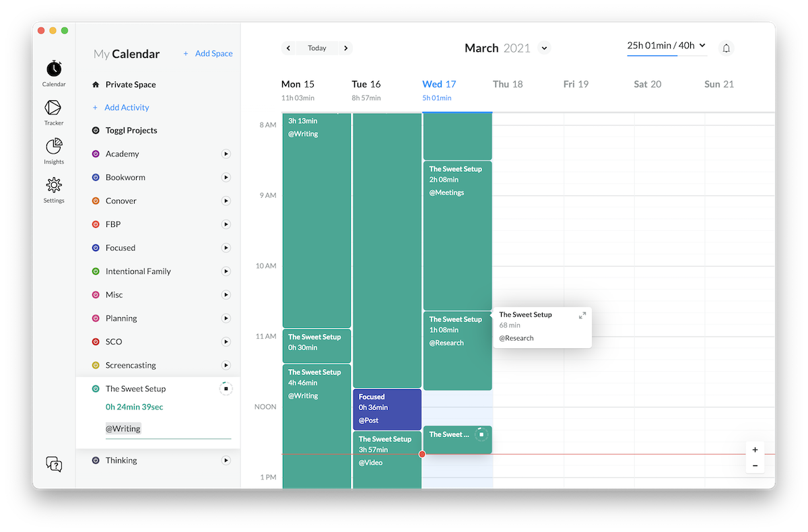Start tracking the Misc project
This screenshot has height=532, width=808.
pyautogui.click(x=226, y=295)
